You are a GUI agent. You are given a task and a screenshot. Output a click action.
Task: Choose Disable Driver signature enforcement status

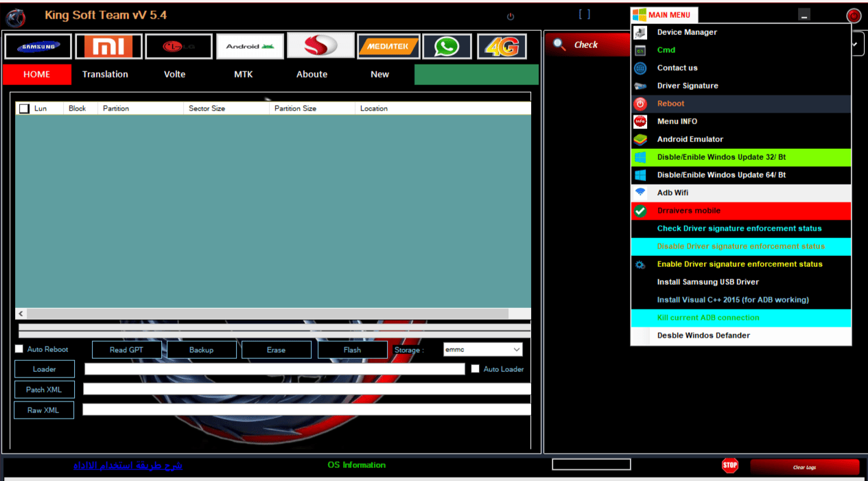coord(741,246)
